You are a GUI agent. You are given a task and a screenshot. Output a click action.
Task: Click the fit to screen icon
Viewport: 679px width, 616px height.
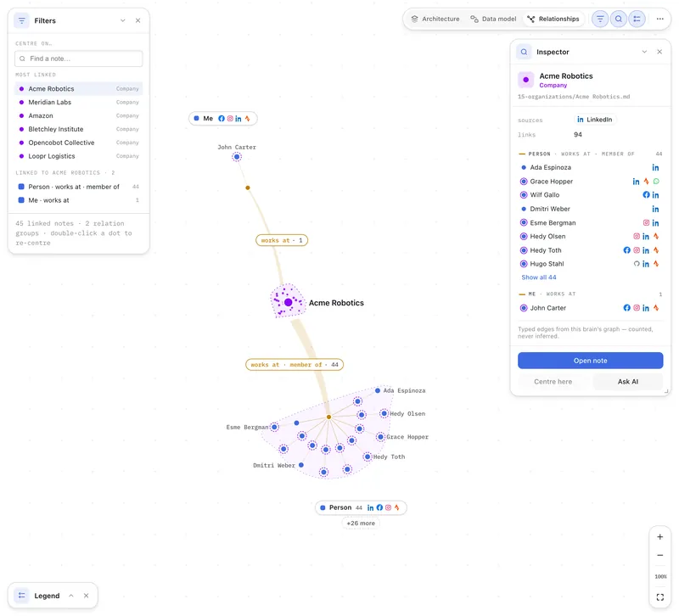[660, 597]
